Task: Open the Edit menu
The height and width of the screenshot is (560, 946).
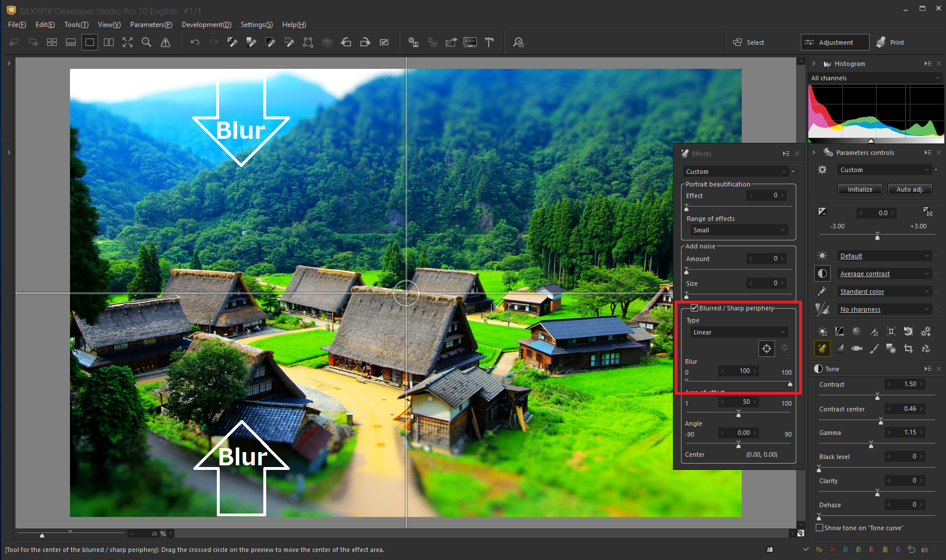Action: 45,25
